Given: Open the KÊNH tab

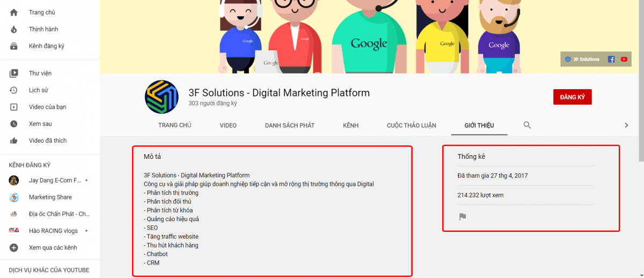Looking at the screenshot, I should pyautogui.click(x=350, y=125).
